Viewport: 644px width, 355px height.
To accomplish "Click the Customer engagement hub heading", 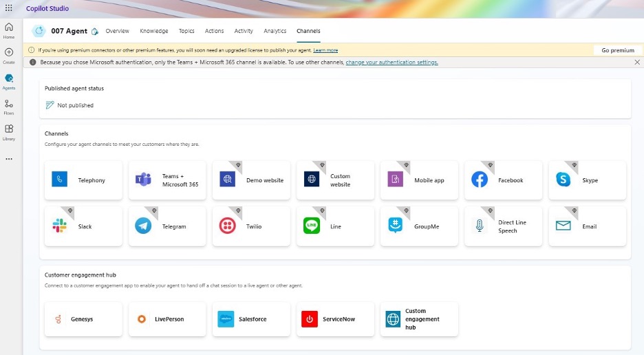I will [x=80, y=275].
